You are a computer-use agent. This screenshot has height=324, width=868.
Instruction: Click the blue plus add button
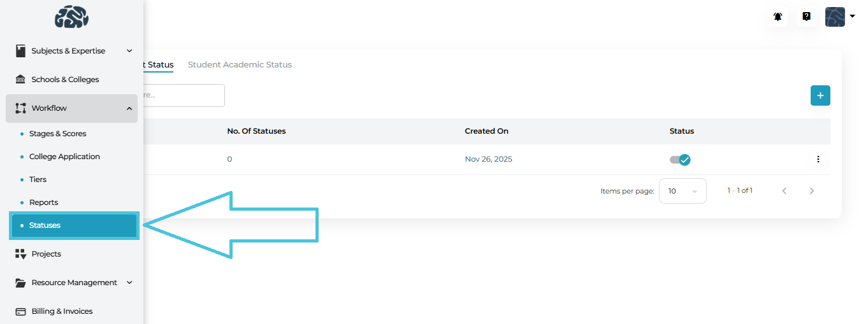(820, 95)
